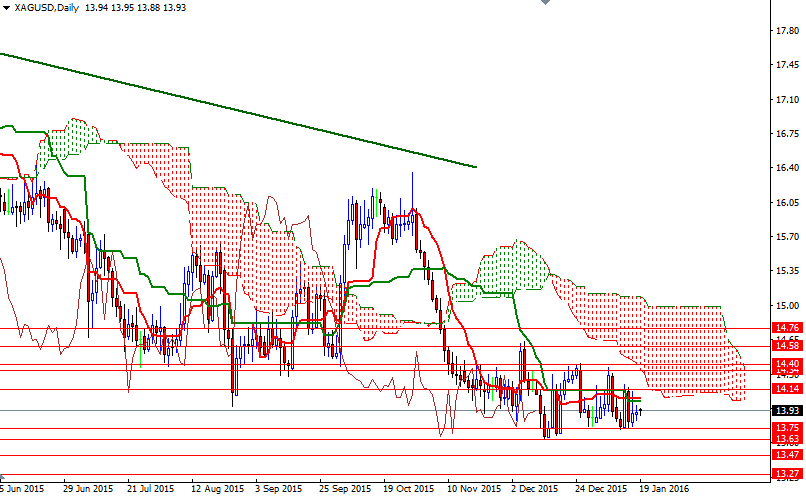Click the 16.40 value on price axis
Screen dimensions: 806x498
[787, 168]
